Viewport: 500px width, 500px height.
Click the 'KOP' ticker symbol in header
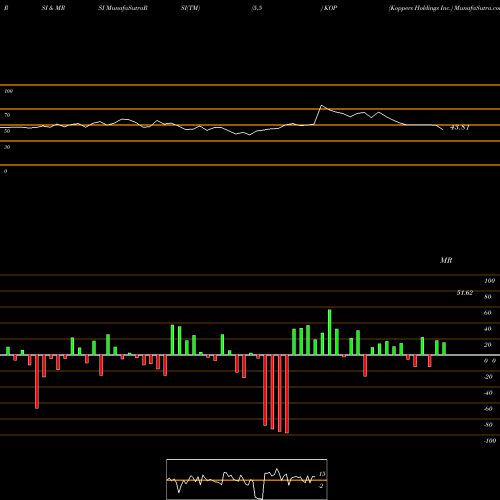tap(330, 8)
